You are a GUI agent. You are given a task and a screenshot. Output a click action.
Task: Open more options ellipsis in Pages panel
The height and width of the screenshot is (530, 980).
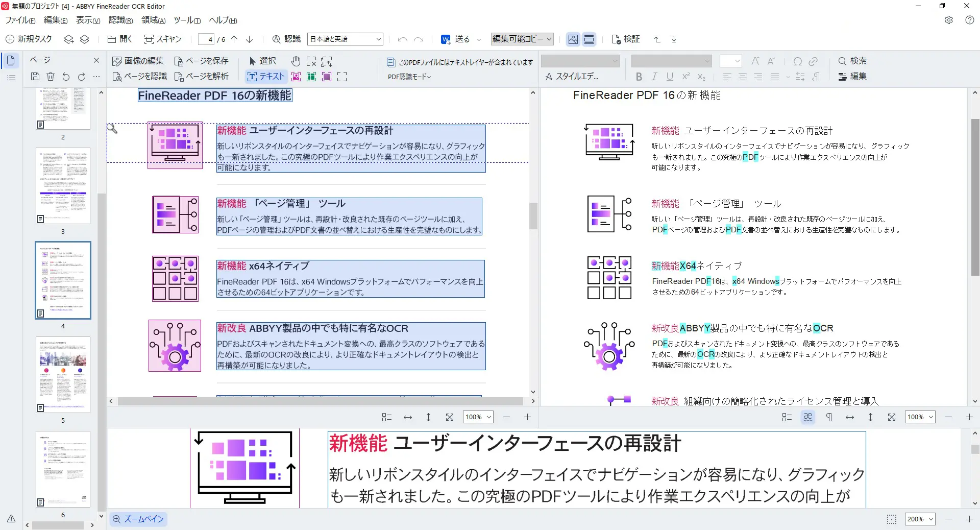click(x=96, y=77)
